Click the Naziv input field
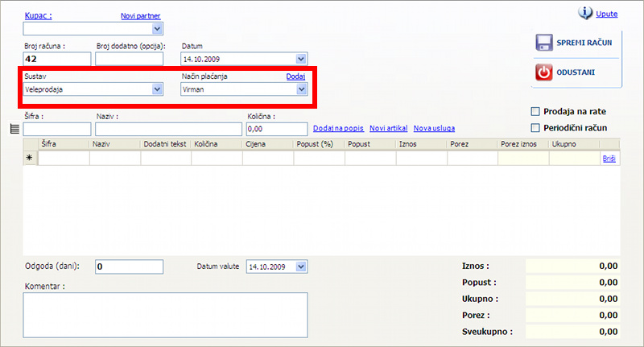This screenshot has width=644, height=347. point(168,129)
